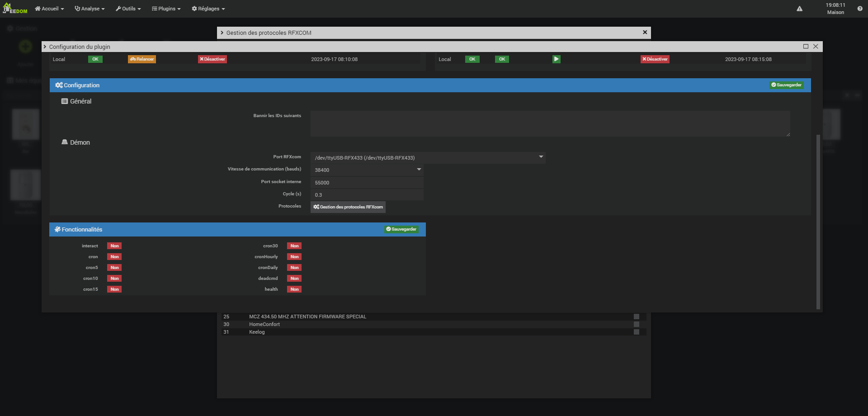Image resolution: width=868 pixels, height=416 pixels.
Task: Close the Gestion des protocoles RFXCOM dialog
Action: [x=645, y=33]
